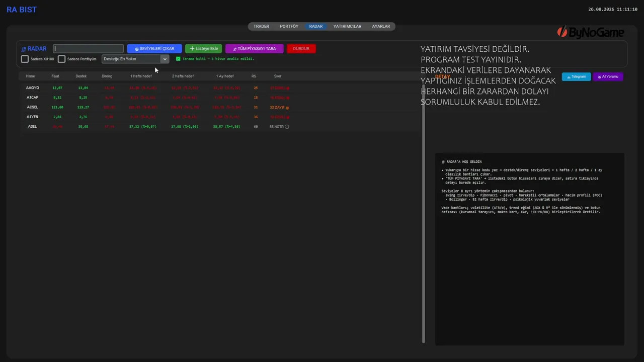Viewport: 644px width, 362px height.
Task: Select the ADEL stock row
Action: click(x=219, y=127)
